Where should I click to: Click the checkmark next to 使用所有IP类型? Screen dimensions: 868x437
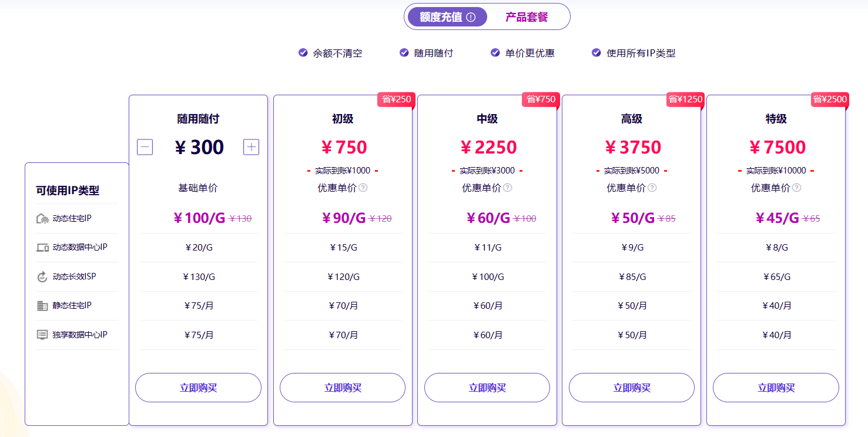point(596,52)
